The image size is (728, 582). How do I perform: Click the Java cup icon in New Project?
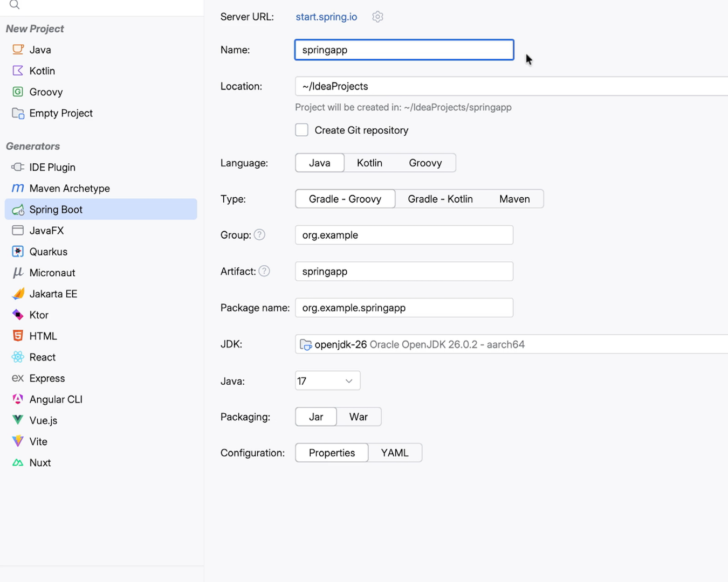(18, 50)
